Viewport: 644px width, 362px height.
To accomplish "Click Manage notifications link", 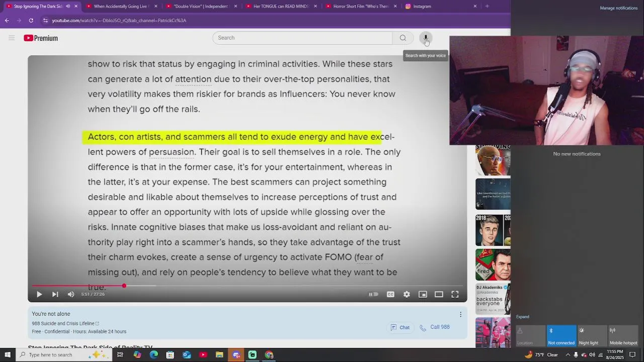I will [618, 8].
